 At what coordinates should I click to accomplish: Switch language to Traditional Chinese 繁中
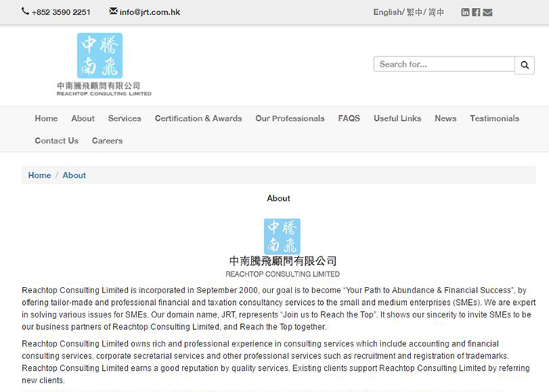pos(414,13)
